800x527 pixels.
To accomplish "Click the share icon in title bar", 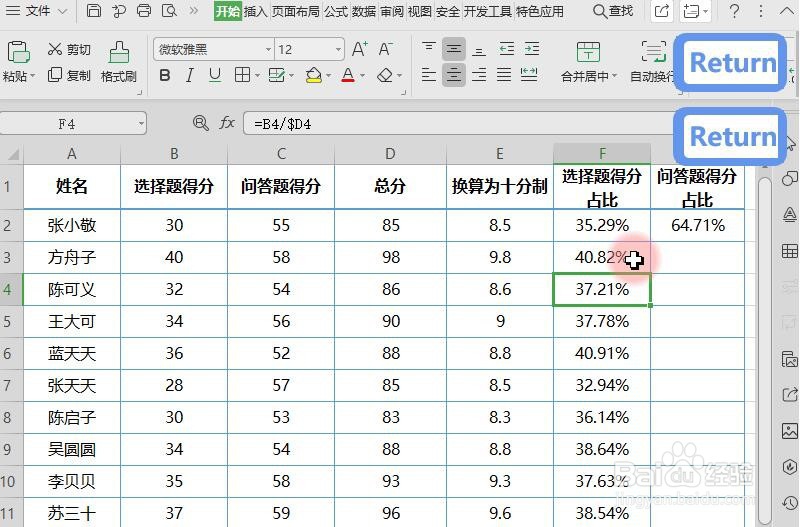I will pyautogui.click(x=662, y=11).
